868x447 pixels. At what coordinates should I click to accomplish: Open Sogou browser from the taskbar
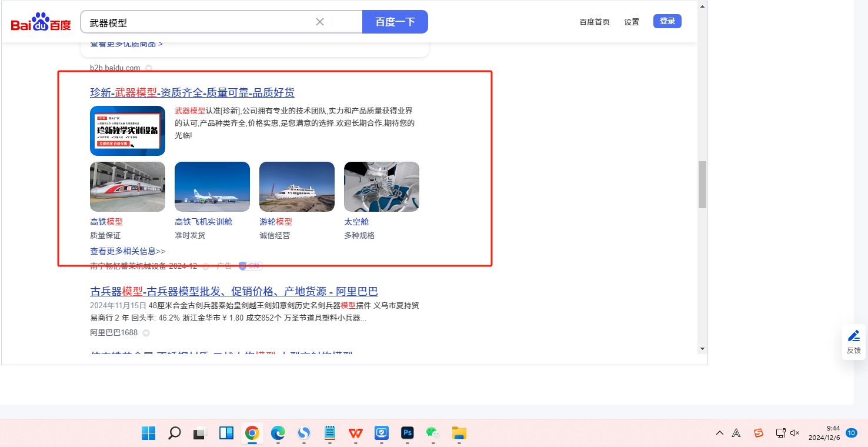(x=304, y=433)
